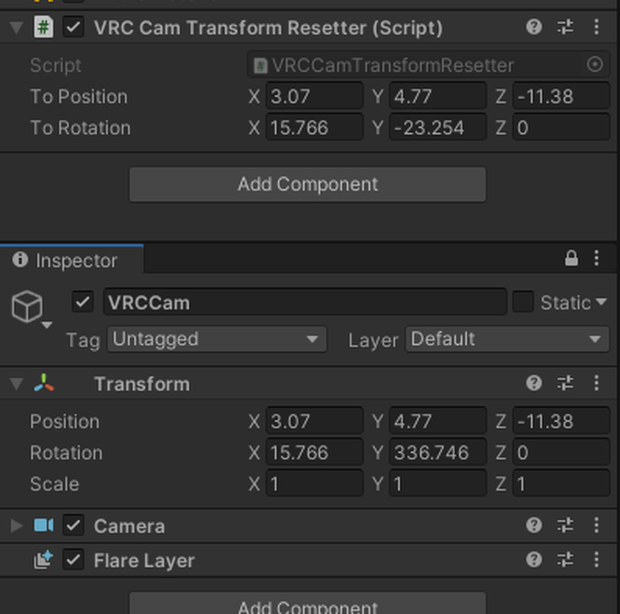
Task: Lock the Inspector panel
Action: pos(571,259)
